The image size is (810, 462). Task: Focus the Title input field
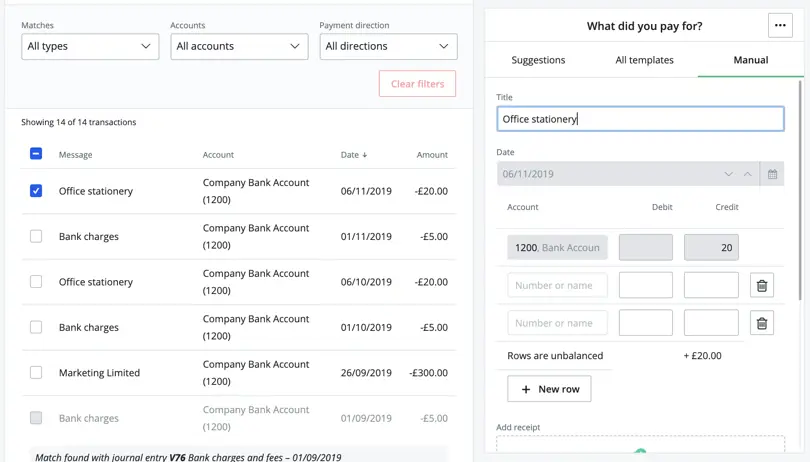[640, 119]
